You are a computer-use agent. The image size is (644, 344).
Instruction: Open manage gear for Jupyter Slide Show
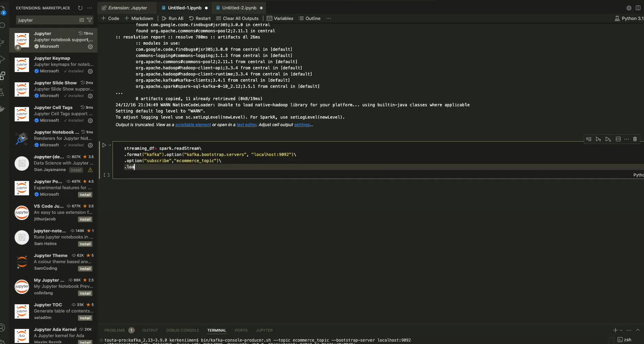point(90,96)
